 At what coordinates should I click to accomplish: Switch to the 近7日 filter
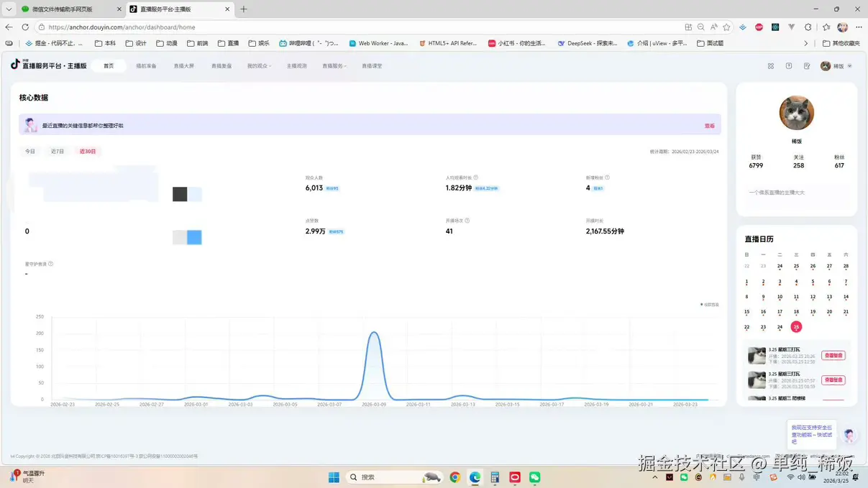point(58,151)
